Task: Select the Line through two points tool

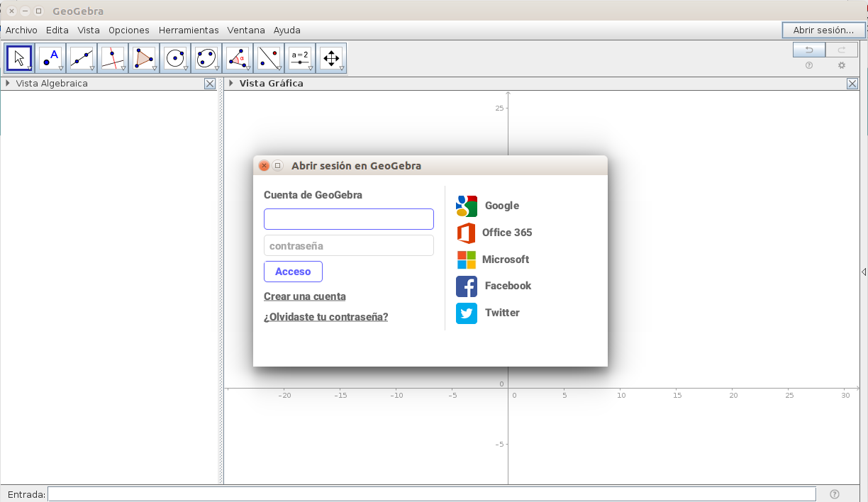Action: (82, 58)
